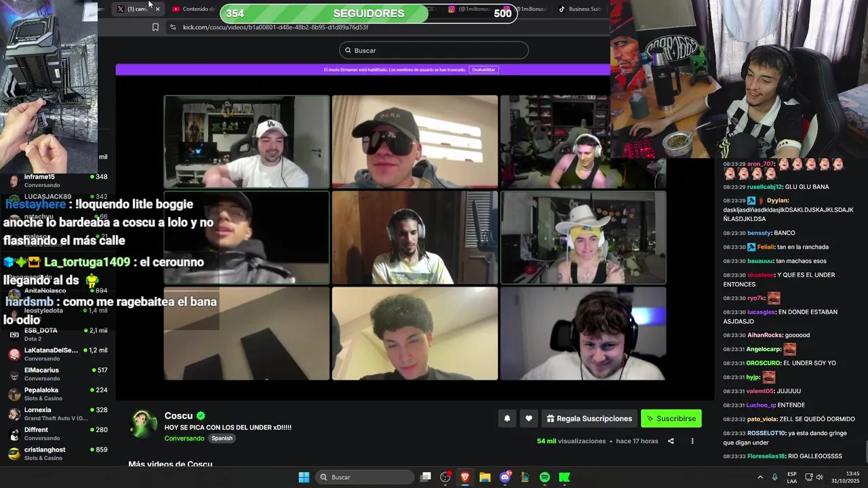
Task: Click the '54 mil visualizaciones' text
Action: (571, 441)
